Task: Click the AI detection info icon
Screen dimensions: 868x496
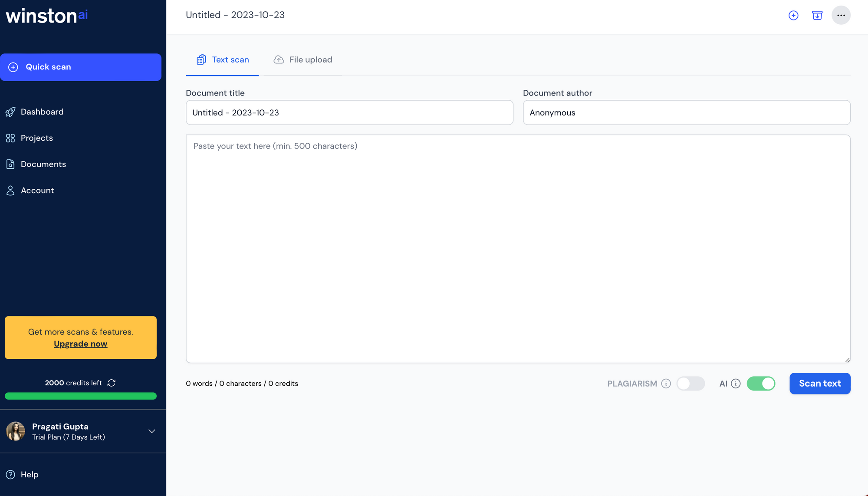Action: point(736,384)
